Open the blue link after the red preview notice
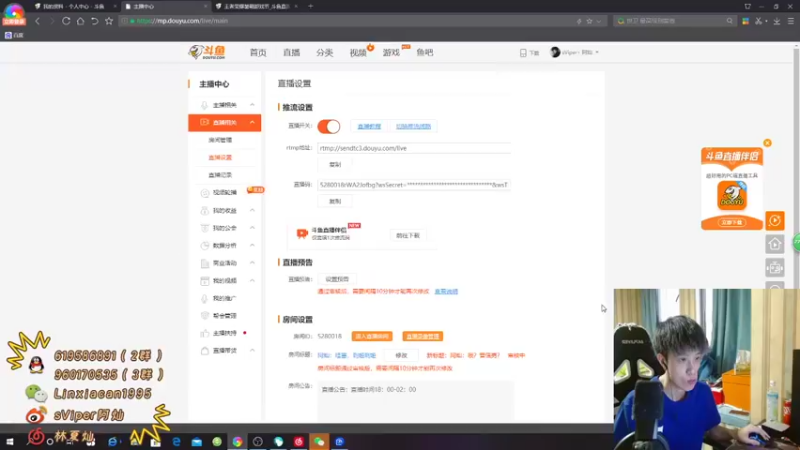The width and height of the screenshot is (800, 450). 446,291
